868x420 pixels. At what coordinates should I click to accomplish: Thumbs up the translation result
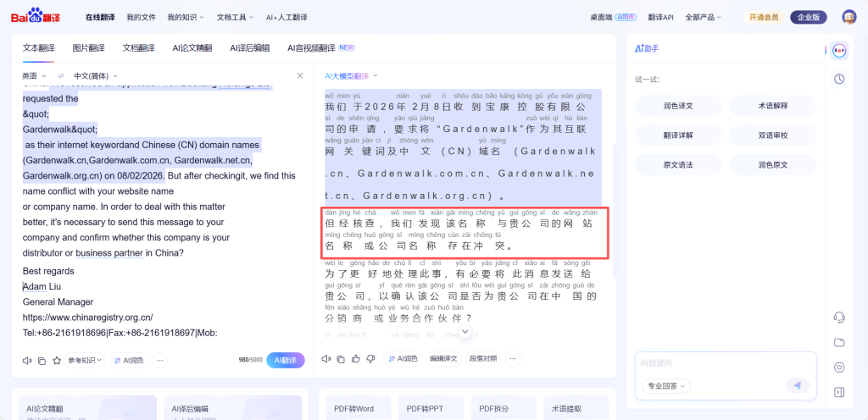pos(356,359)
